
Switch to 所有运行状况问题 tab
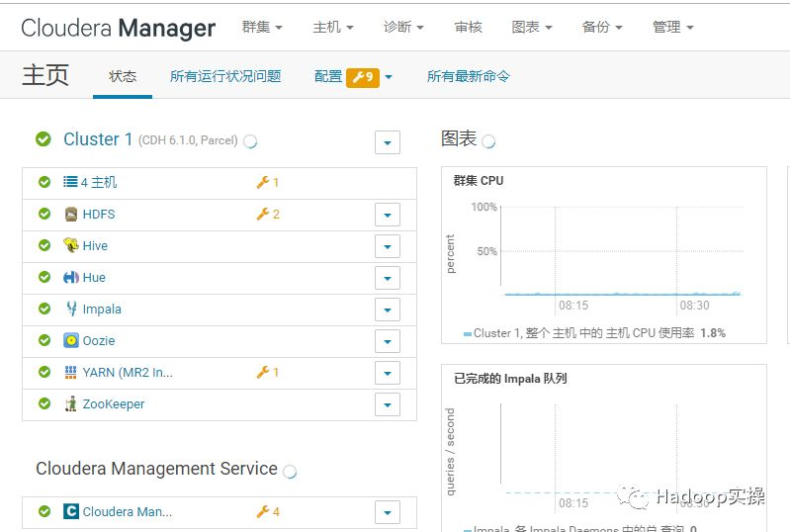pyautogui.click(x=225, y=76)
